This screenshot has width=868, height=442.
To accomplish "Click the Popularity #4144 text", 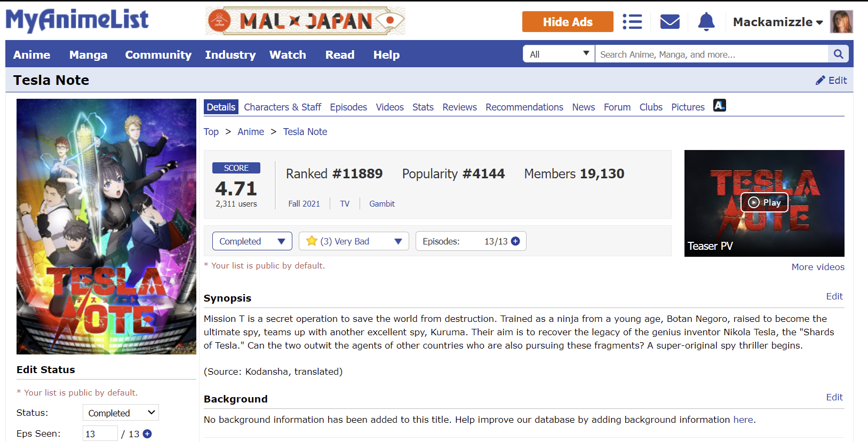I will (x=453, y=174).
